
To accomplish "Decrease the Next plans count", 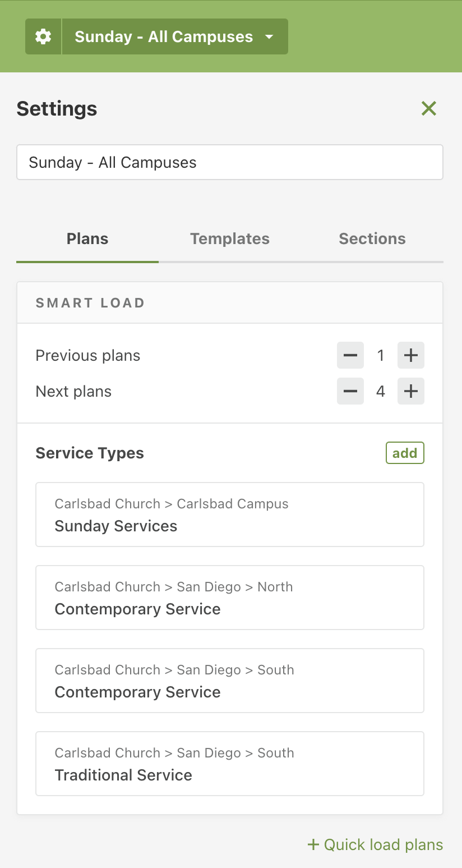I will coord(350,391).
